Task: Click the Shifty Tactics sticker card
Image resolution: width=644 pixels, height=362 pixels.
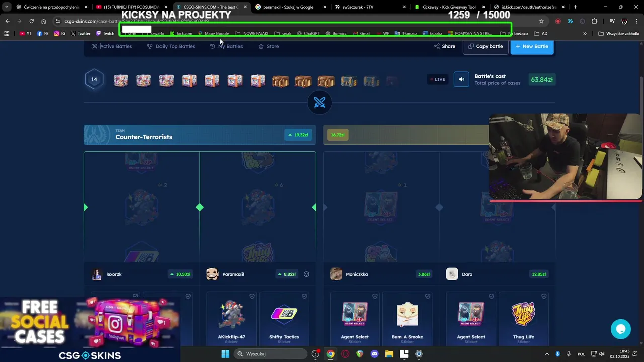Action: [x=284, y=319]
